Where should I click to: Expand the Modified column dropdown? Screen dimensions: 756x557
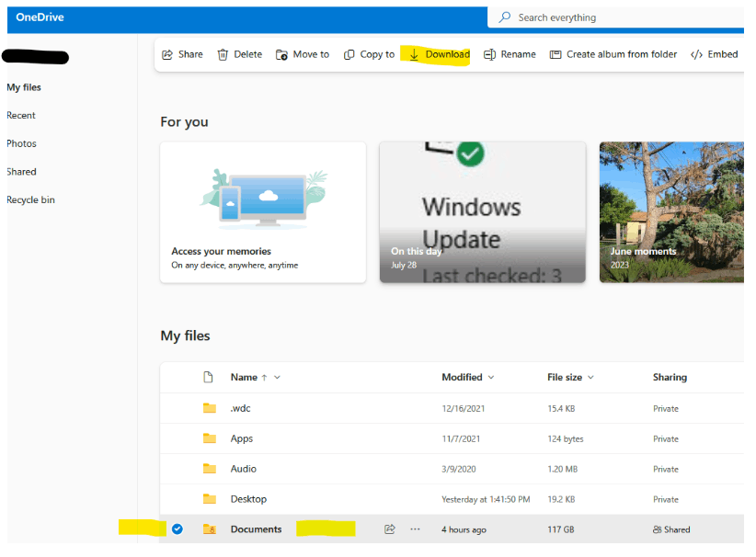click(x=491, y=377)
